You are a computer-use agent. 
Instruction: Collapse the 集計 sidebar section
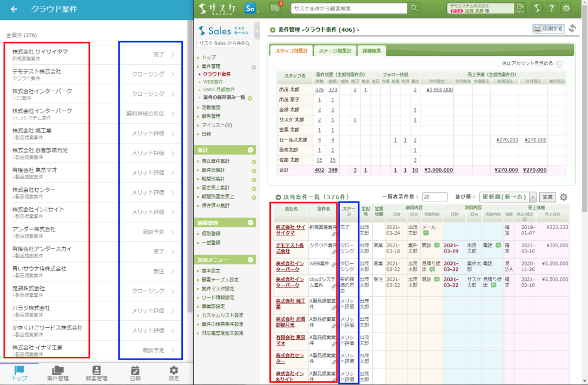[251, 150]
